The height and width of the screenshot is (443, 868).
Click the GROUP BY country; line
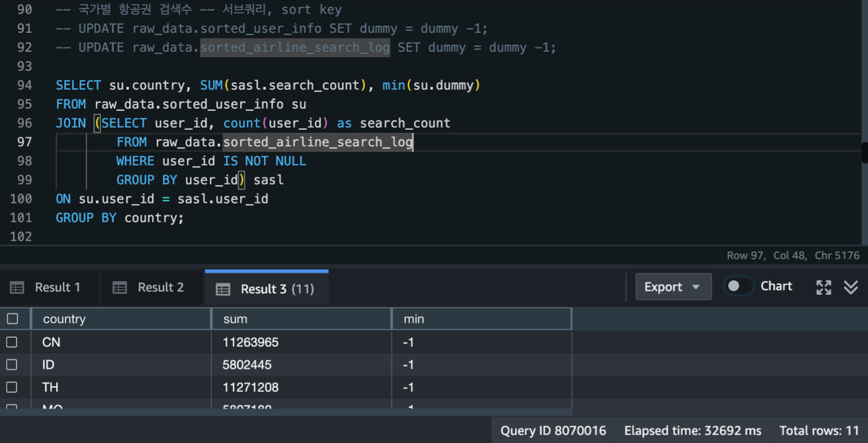120,217
